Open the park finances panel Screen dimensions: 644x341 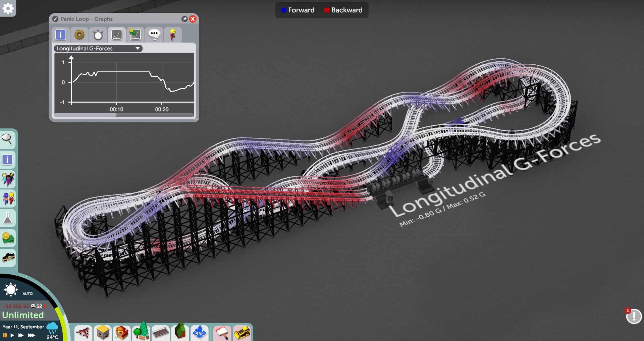(7, 238)
